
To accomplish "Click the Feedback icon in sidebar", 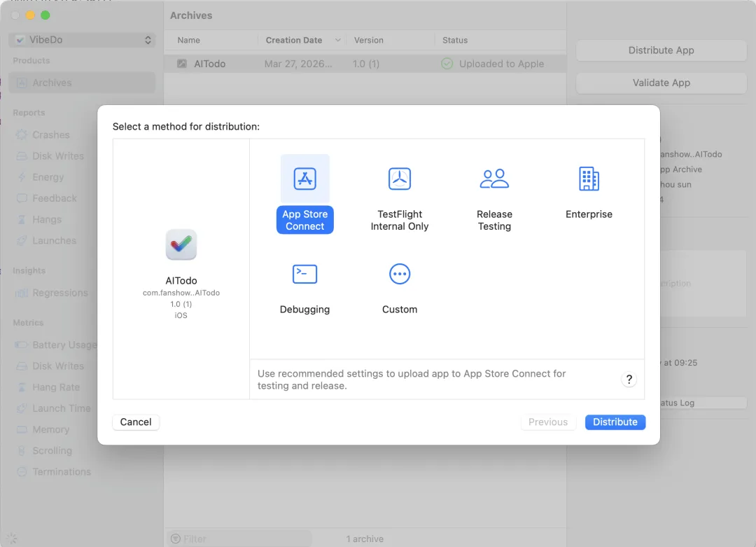I will coord(22,198).
